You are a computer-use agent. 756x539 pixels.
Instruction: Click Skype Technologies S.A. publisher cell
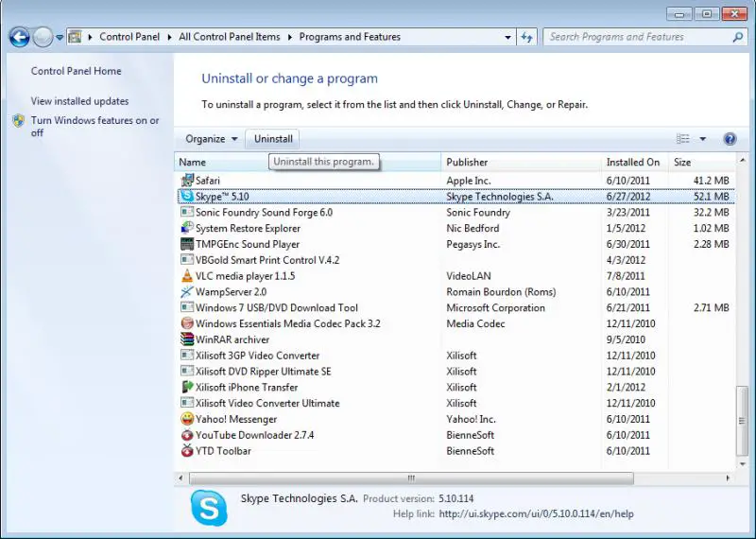(500, 197)
